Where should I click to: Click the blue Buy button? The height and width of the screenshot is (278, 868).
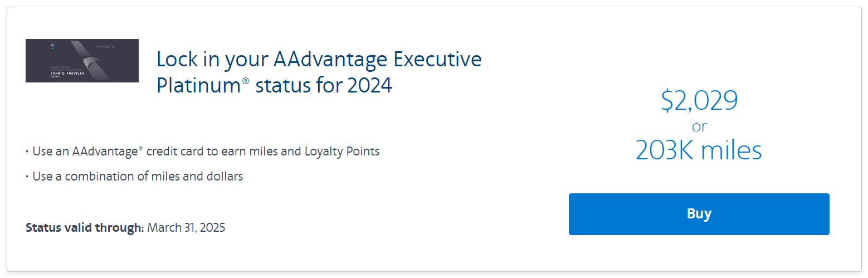click(x=699, y=214)
